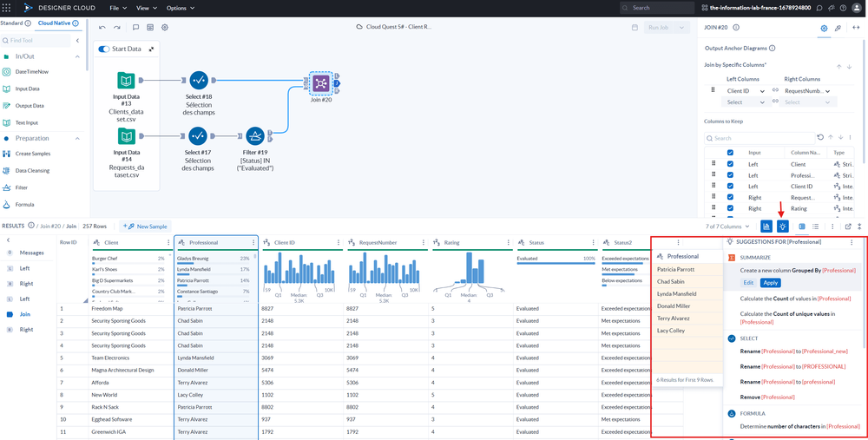Click the undo arrow in canvas toolbar
The width and height of the screenshot is (868, 440).
tap(102, 27)
